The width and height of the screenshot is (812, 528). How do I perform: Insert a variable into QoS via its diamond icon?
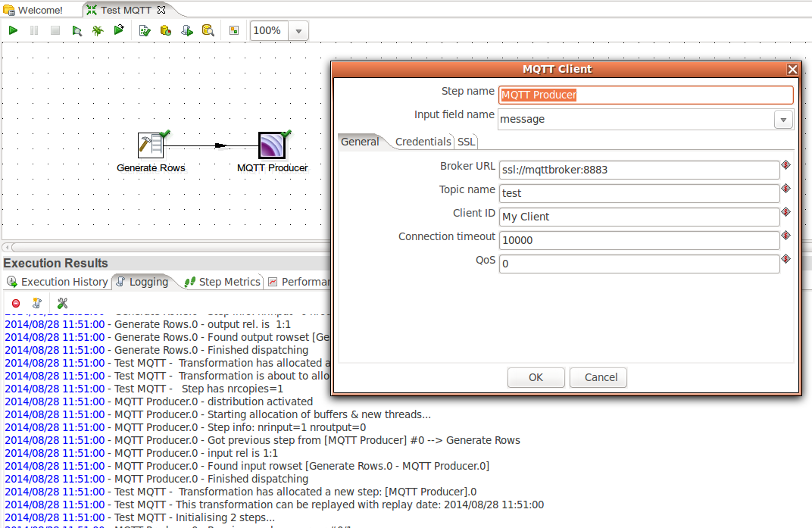pos(785,258)
